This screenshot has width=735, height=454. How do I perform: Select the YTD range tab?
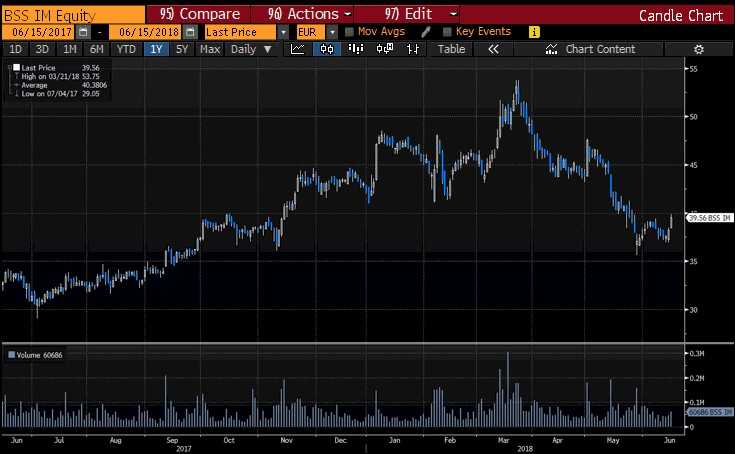(x=126, y=49)
